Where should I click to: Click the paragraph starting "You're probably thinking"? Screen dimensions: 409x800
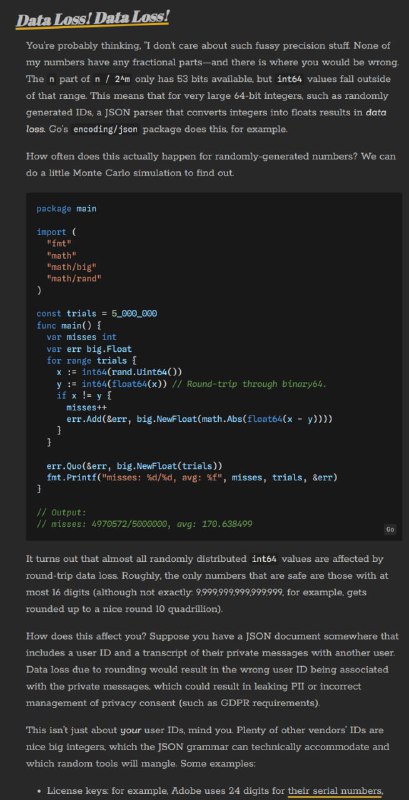pyautogui.click(x=212, y=87)
